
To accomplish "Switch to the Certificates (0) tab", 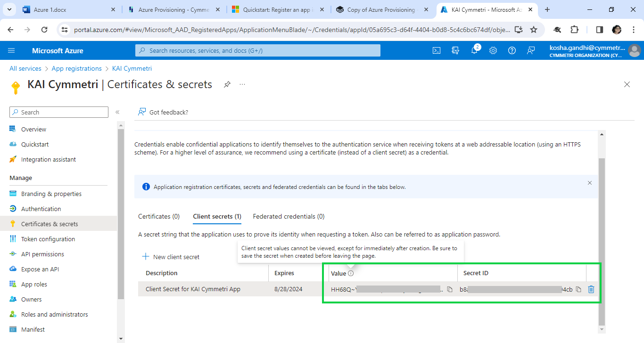I will [x=159, y=216].
